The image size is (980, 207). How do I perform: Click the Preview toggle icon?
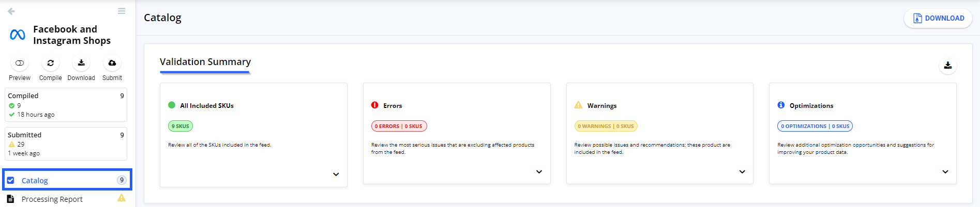(x=20, y=63)
